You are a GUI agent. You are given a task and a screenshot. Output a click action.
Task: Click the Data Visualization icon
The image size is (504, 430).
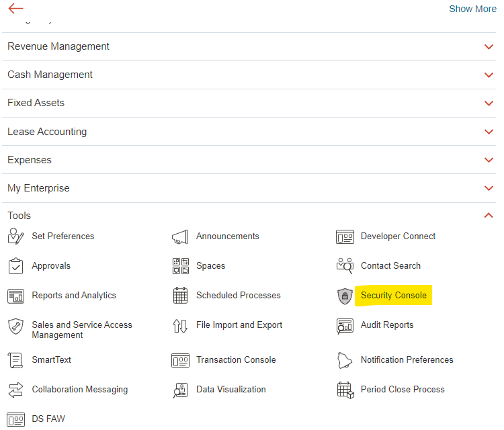tap(180, 390)
